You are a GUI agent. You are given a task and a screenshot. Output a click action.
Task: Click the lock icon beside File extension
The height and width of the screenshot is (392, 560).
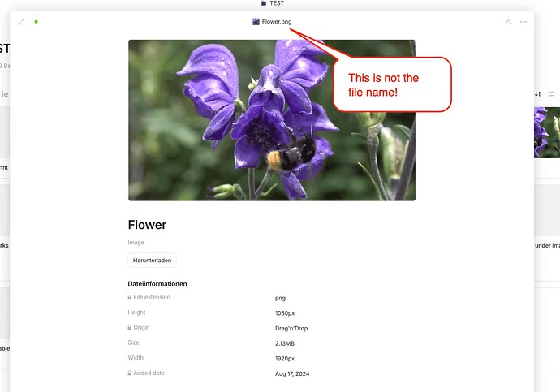pyautogui.click(x=130, y=297)
